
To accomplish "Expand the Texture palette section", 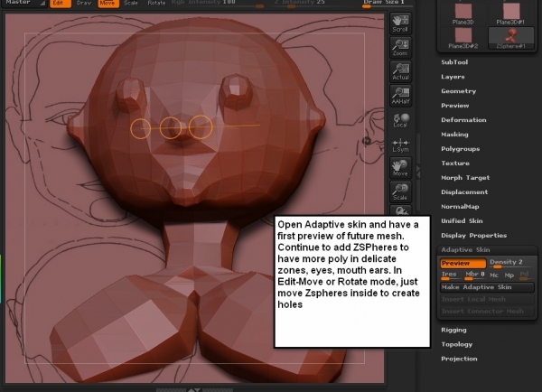I will coord(455,163).
